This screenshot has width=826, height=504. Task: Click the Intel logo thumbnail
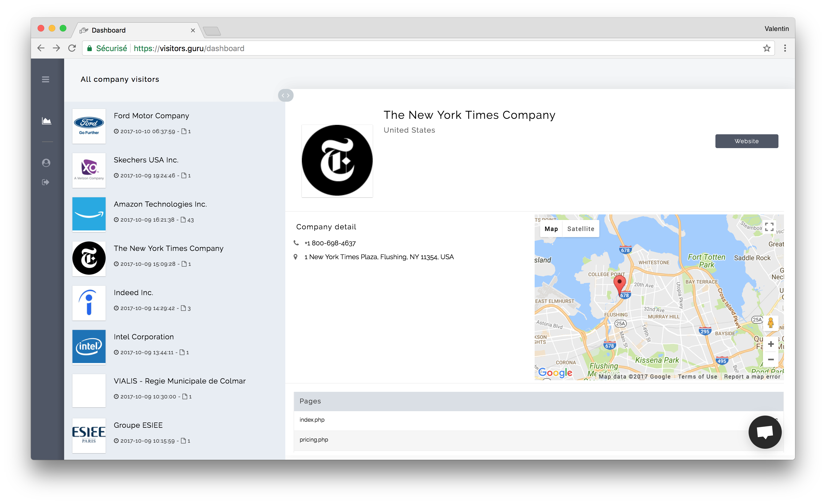point(89,347)
